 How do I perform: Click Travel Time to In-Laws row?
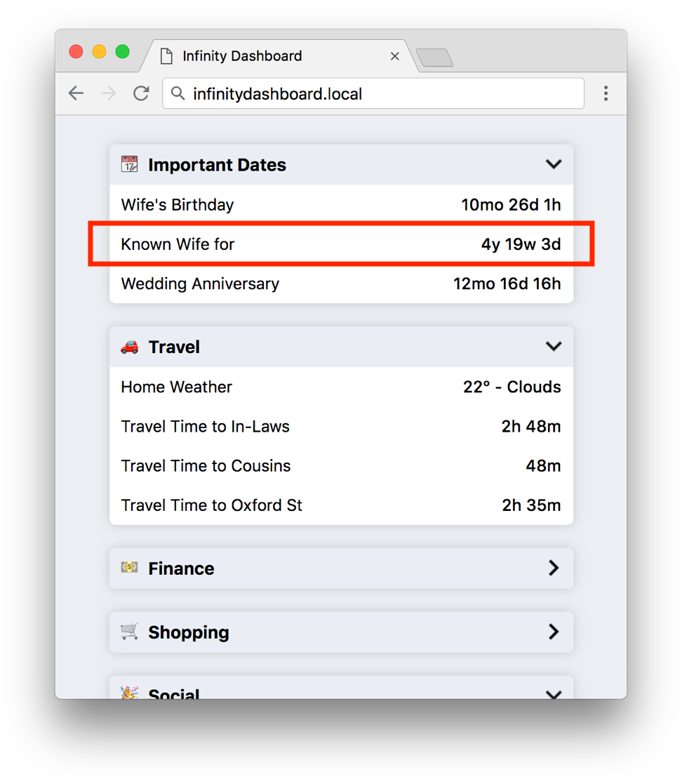tap(341, 426)
